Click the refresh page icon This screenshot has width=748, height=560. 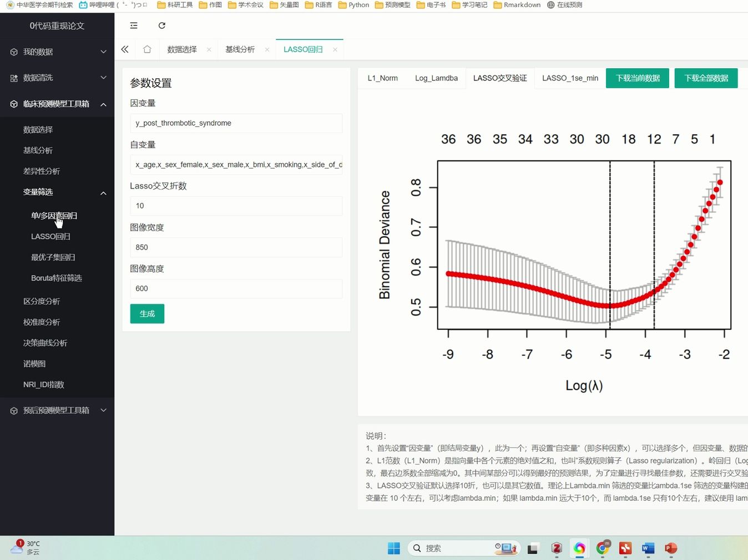pyautogui.click(x=162, y=26)
